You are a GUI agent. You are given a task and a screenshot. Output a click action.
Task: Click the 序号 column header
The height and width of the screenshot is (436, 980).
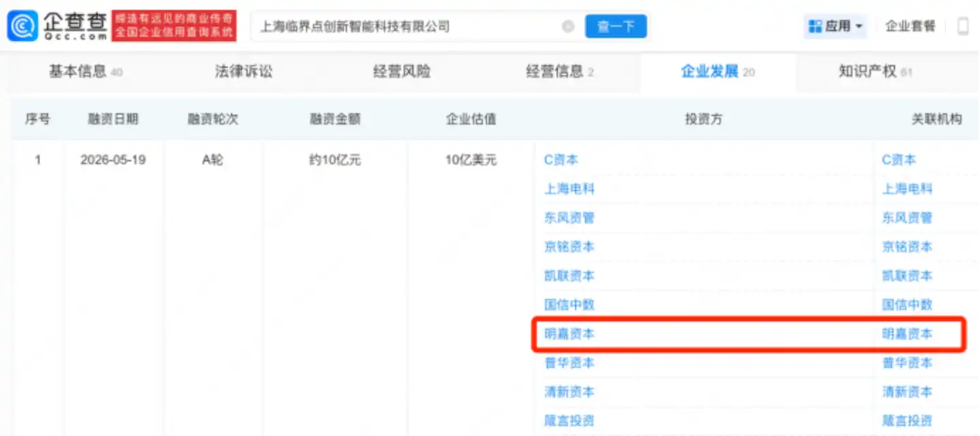37,119
